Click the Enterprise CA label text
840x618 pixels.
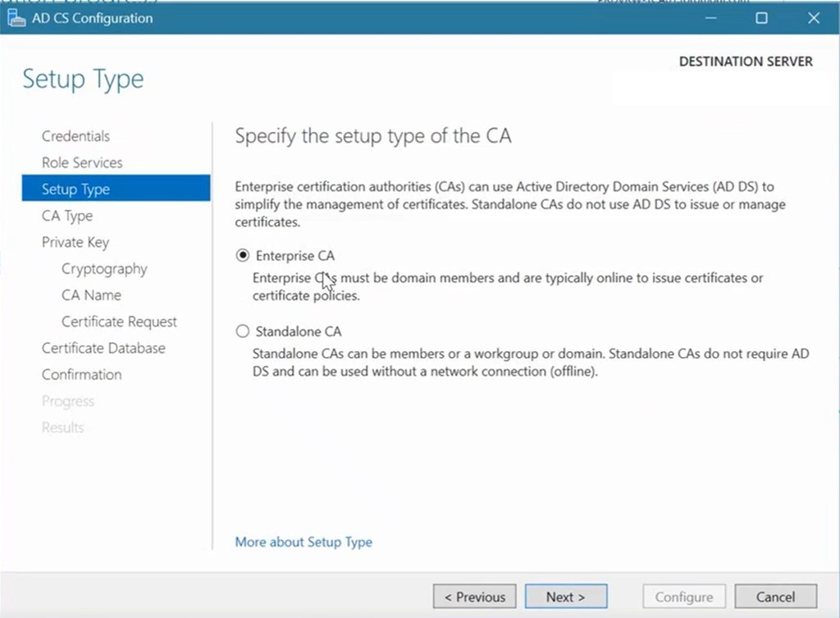pos(295,256)
